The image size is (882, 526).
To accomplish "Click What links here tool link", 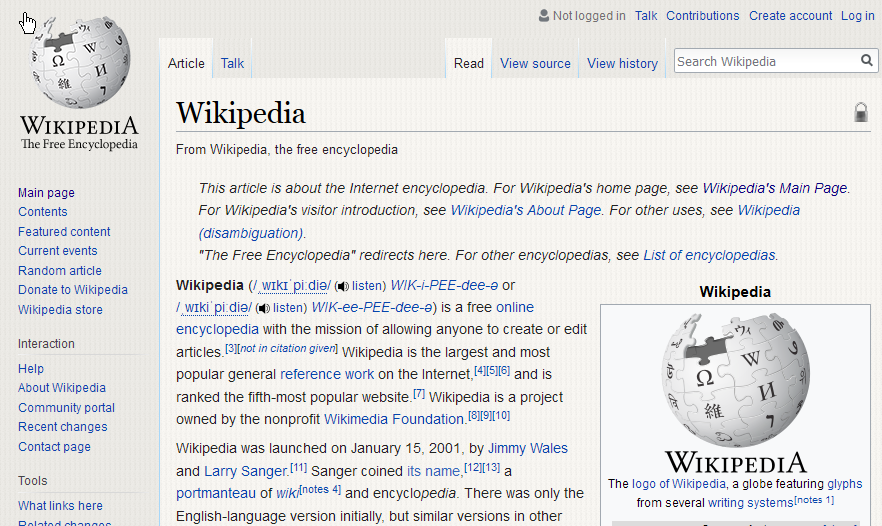I will [x=60, y=506].
